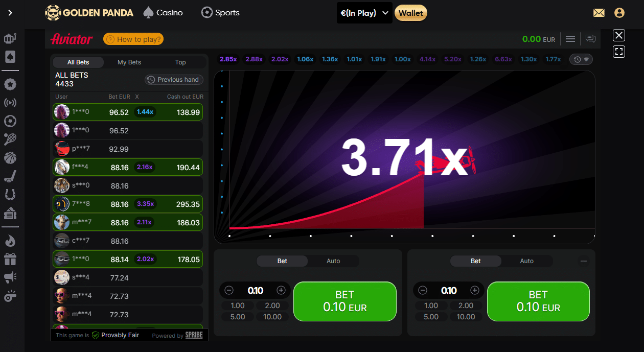This screenshot has height=352, width=644.
Task: Open the card games spade icon in sidebar
Action: (10, 57)
